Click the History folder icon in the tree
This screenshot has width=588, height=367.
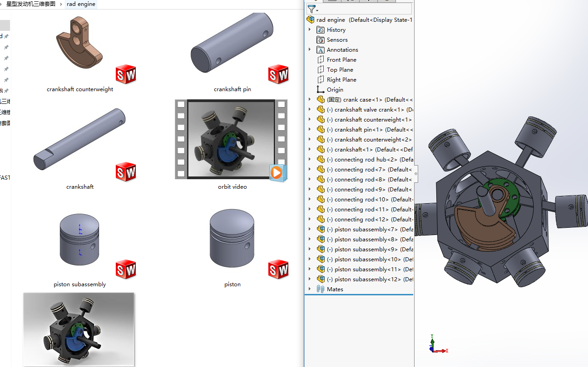pos(321,29)
